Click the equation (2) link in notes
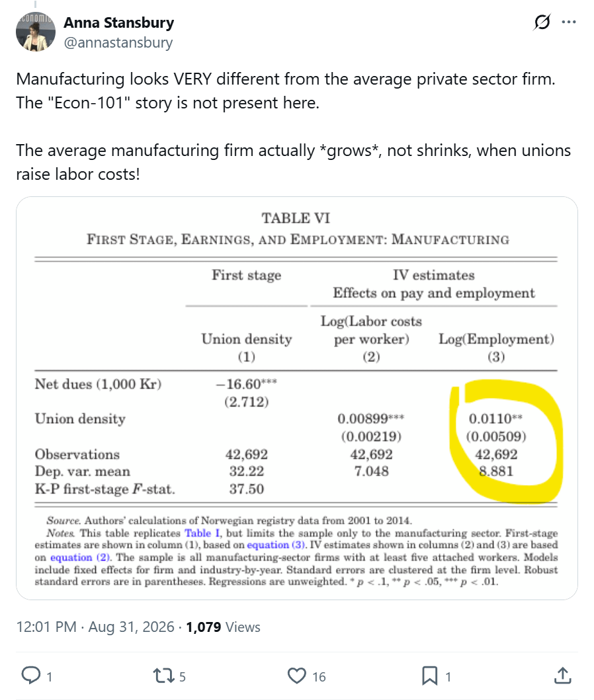 80,557
